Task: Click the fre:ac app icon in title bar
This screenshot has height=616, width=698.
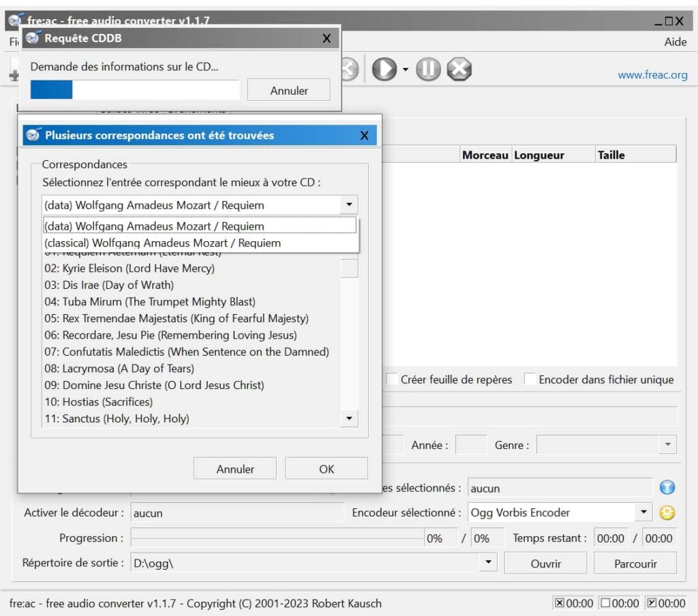Action: (16, 20)
